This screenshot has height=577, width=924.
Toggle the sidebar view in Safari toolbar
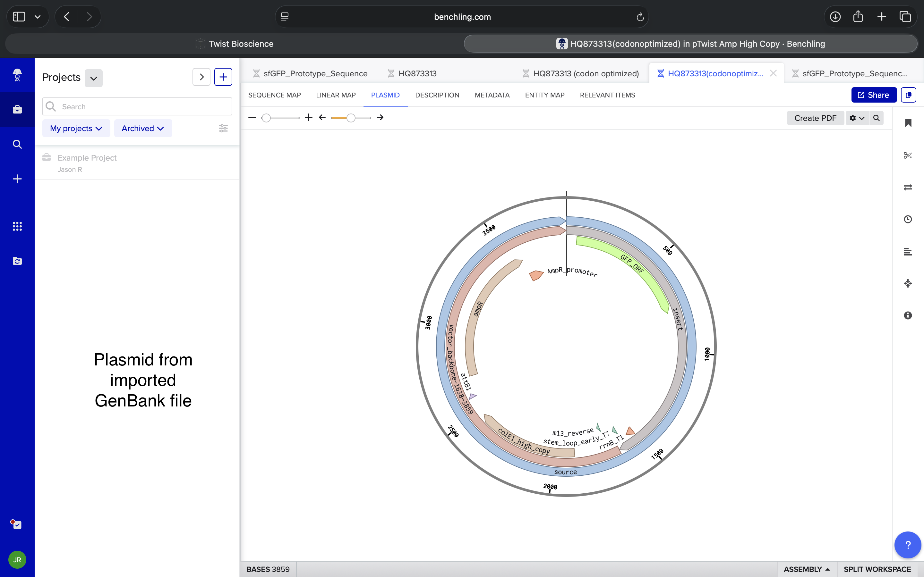(x=19, y=16)
